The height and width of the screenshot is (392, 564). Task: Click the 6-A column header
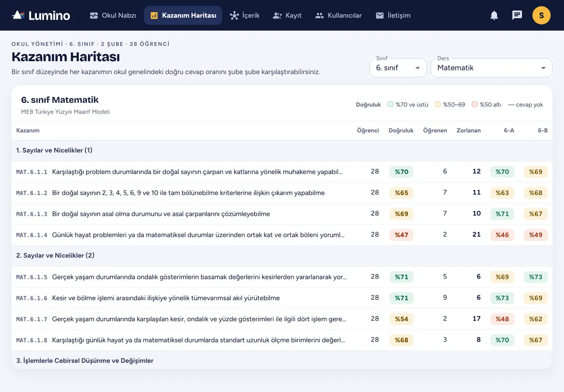509,131
